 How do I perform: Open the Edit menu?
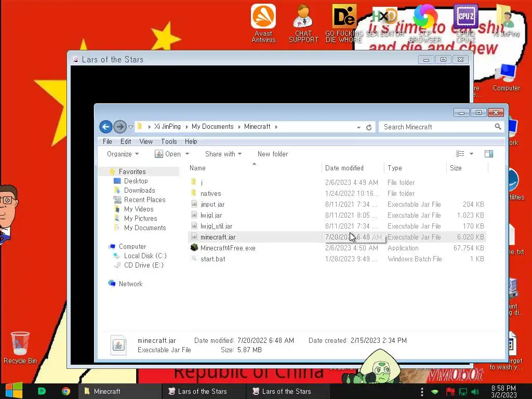click(x=126, y=141)
